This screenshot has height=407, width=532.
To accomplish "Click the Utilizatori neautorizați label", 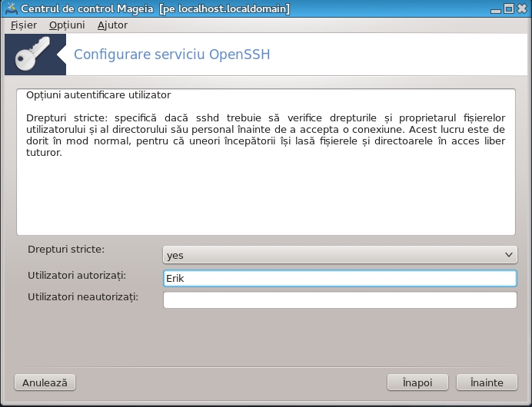I will point(83,297).
